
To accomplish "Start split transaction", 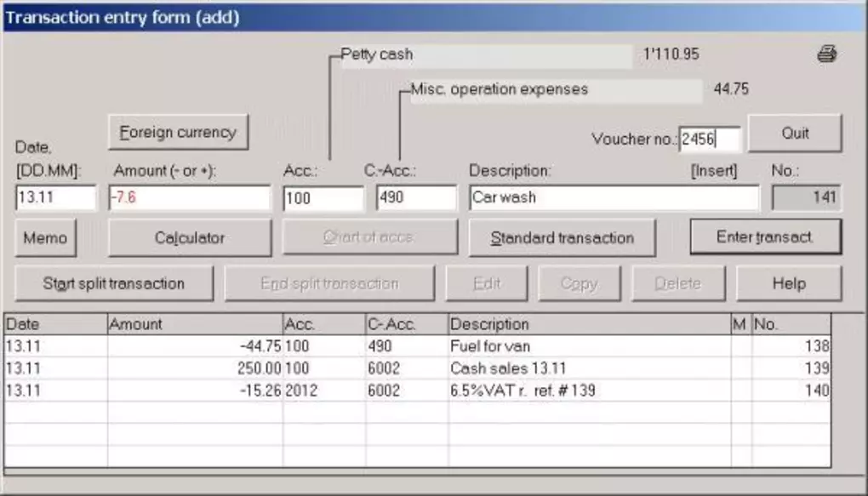I will [x=114, y=283].
